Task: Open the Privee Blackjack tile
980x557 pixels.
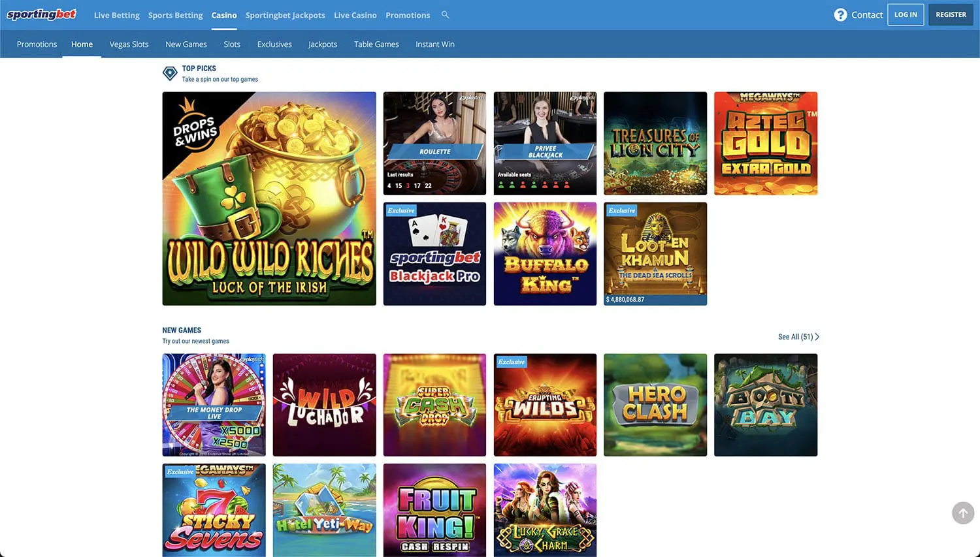Action: pos(545,144)
